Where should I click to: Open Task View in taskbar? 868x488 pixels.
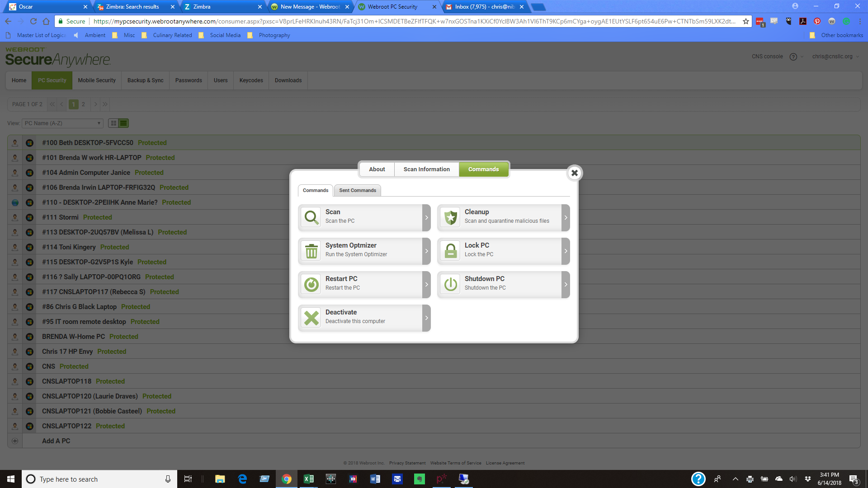pyautogui.click(x=188, y=479)
